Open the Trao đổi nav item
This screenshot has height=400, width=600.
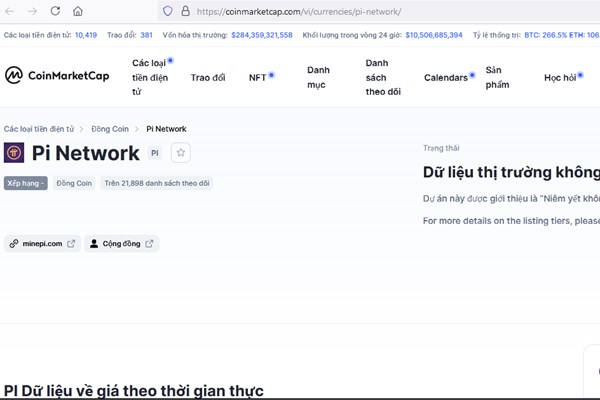pyautogui.click(x=208, y=77)
